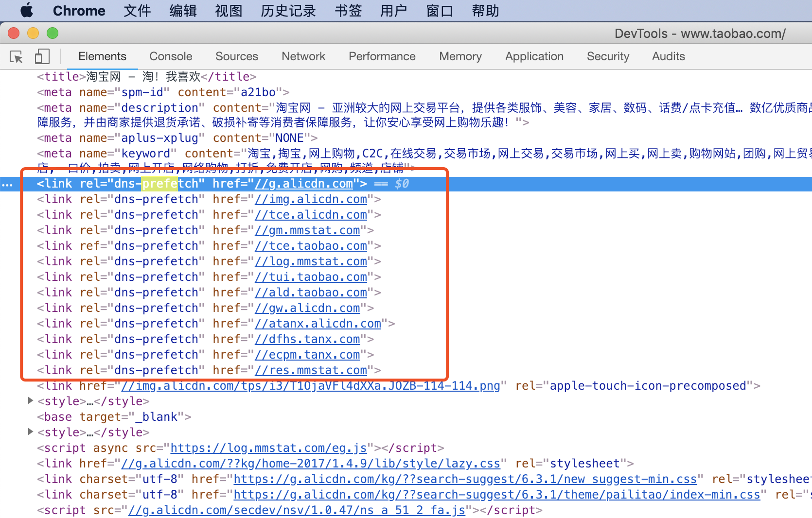812x518 pixels.
Task: Open the 历史记录 menu
Action: tap(288, 11)
